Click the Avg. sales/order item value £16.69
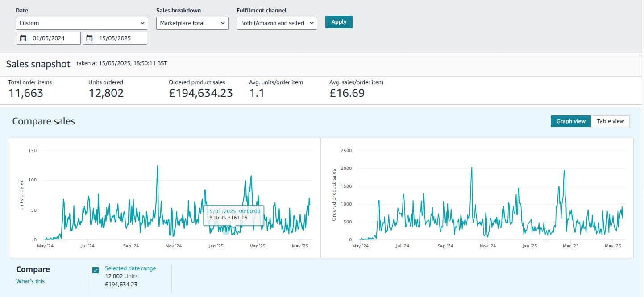This screenshot has height=297, width=644. click(347, 93)
